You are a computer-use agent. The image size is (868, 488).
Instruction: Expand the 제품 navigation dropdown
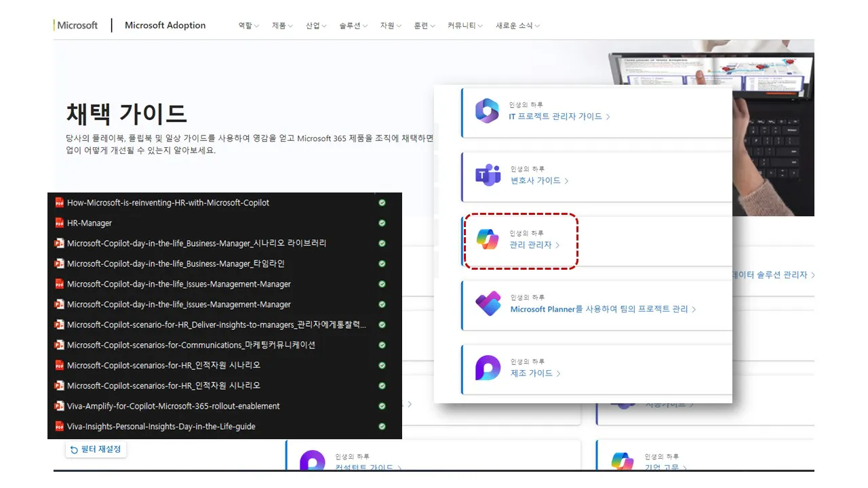pyautogui.click(x=282, y=26)
